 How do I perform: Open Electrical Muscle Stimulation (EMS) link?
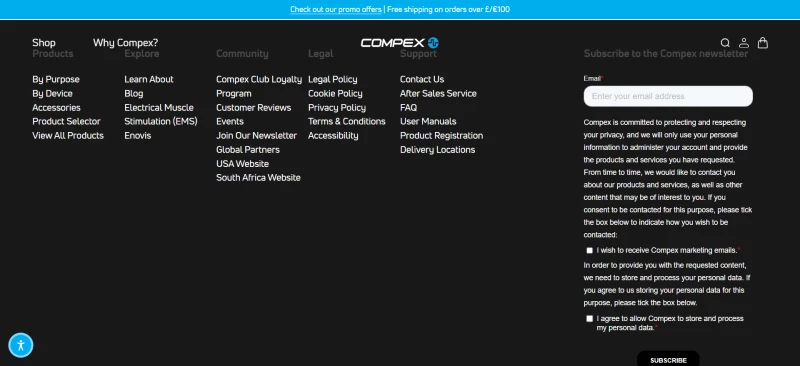[x=161, y=114]
